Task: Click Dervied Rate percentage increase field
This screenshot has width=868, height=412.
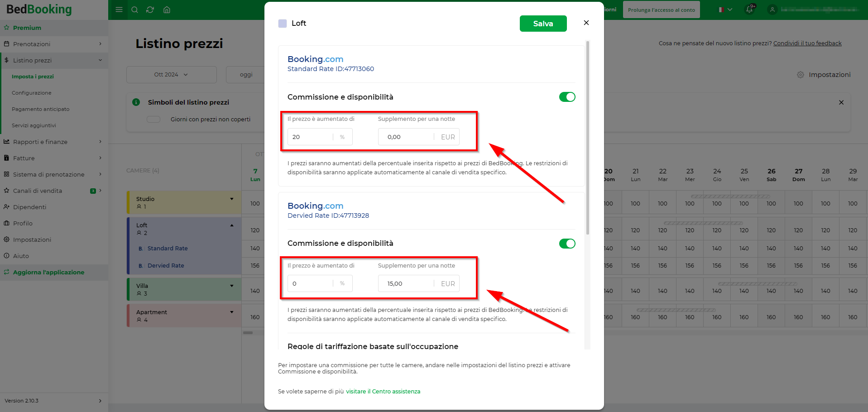Action: 320,283
